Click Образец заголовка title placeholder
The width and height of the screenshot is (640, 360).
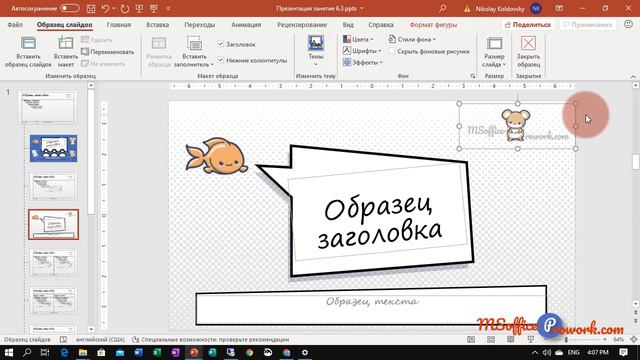(380, 222)
